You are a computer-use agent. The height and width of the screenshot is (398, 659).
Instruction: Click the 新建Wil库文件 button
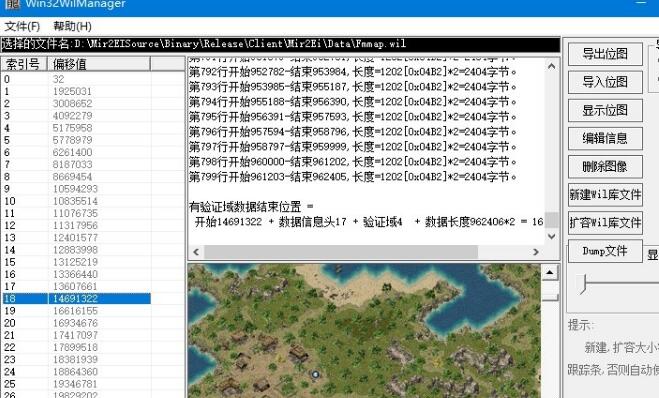(605, 195)
